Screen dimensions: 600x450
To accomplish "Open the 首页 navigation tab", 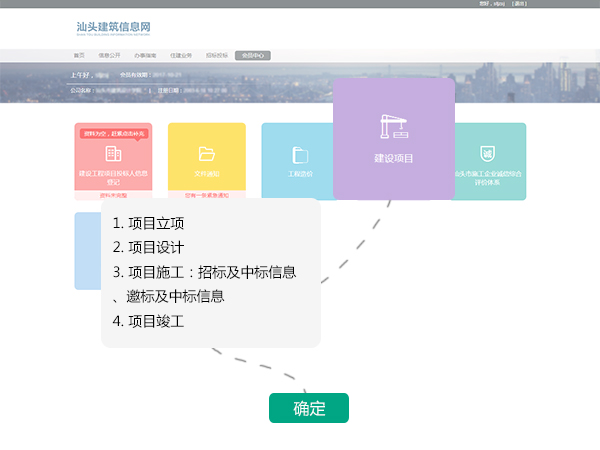I will pyautogui.click(x=79, y=55).
